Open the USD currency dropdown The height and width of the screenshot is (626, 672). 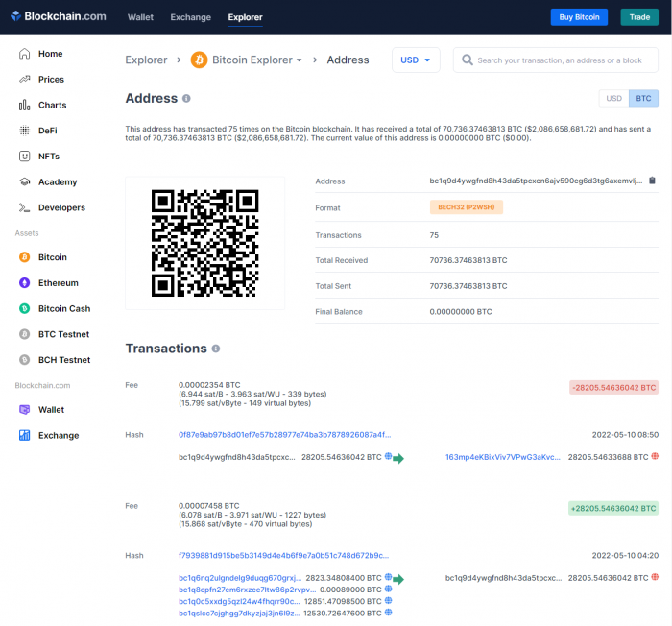coord(416,60)
